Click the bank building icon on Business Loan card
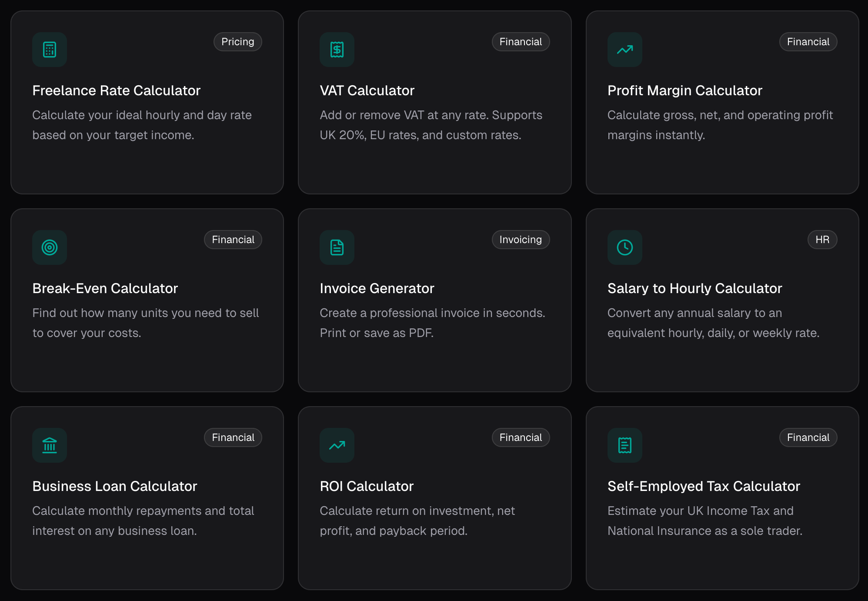The image size is (868, 601). pos(50,445)
